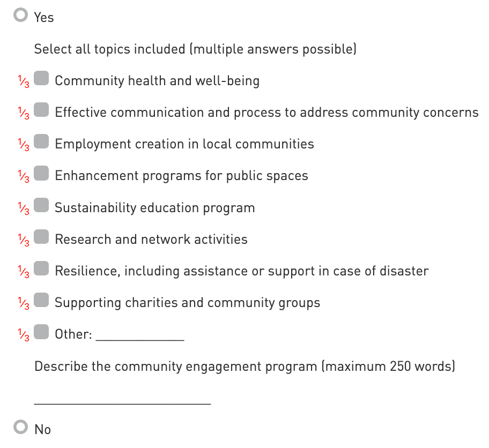Click the ⅓ score marker beside Other
Screen dimensions: 489x448
(x=23, y=335)
